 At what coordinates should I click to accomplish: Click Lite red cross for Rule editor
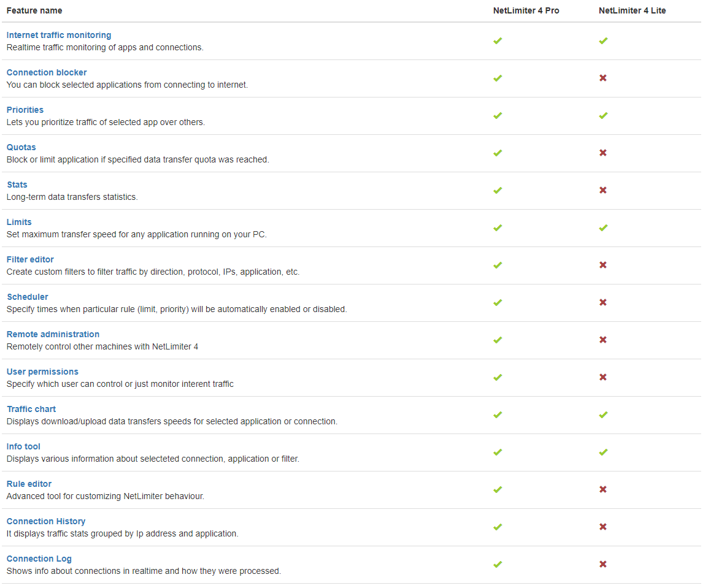click(603, 489)
